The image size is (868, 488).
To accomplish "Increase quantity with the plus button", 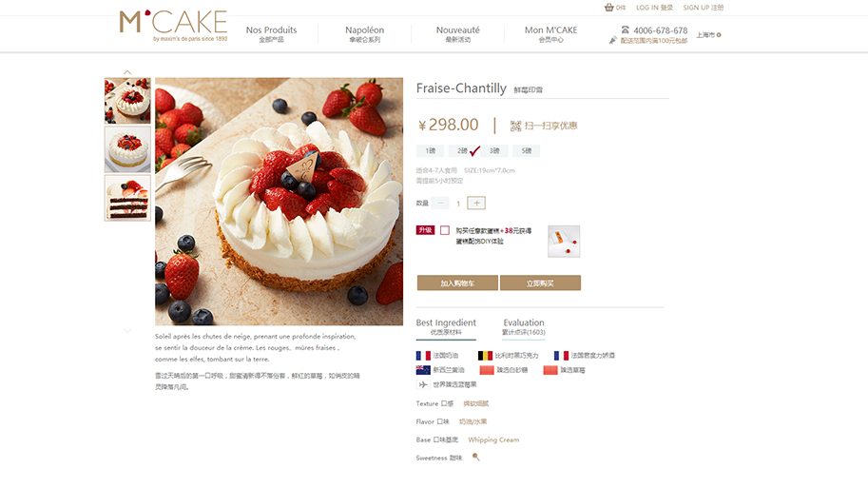I will [476, 203].
